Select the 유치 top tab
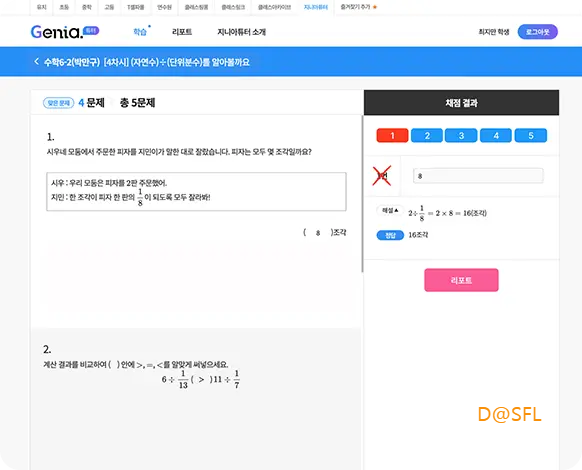This screenshot has height=470, width=582. click(42, 7)
